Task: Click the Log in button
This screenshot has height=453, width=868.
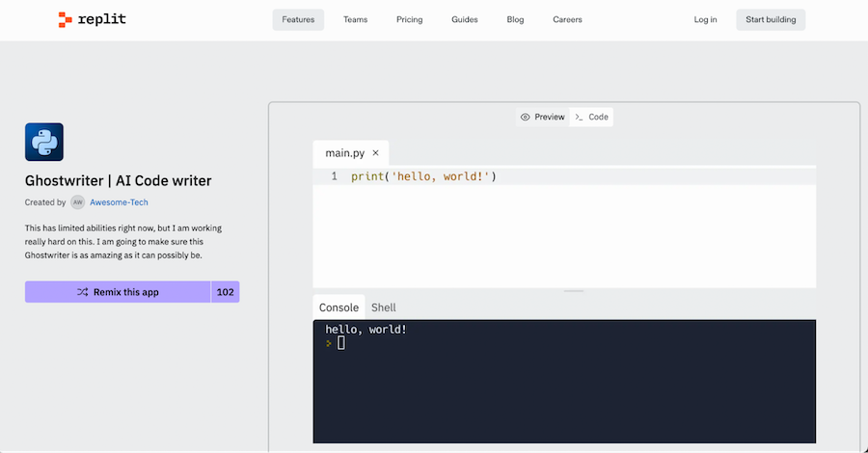Action: [x=705, y=20]
